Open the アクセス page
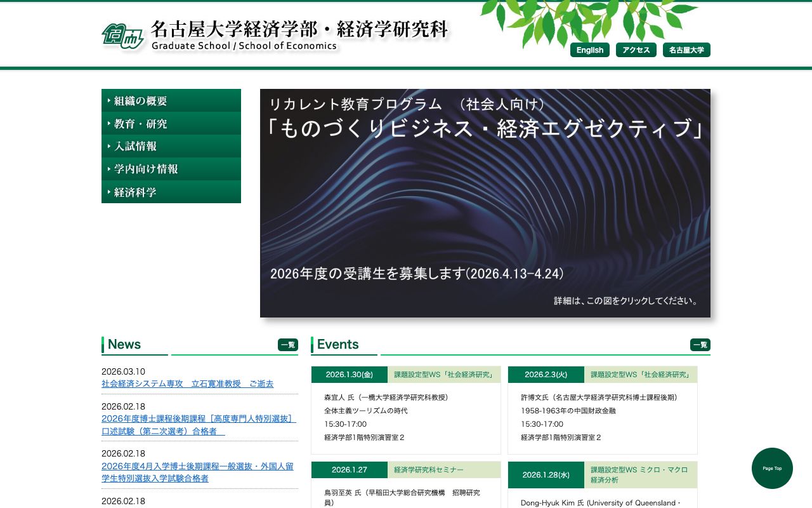This screenshot has width=812, height=508. (x=636, y=50)
